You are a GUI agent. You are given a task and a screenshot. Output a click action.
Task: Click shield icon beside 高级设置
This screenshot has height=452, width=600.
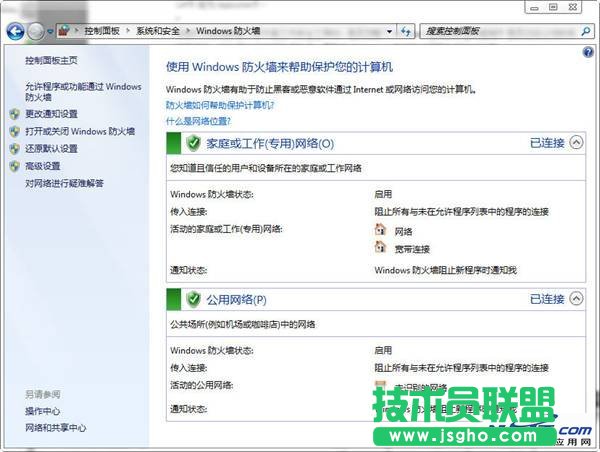[15, 166]
